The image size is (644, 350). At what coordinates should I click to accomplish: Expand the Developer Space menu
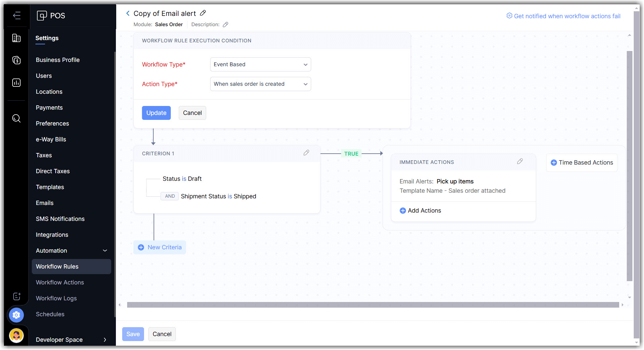coord(105,340)
